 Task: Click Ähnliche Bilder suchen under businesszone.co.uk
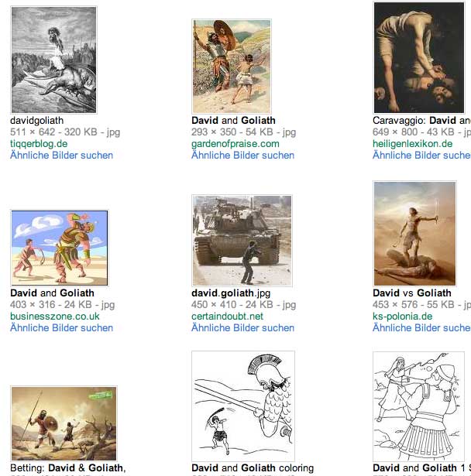pyautogui.click(x=61, y=327)
